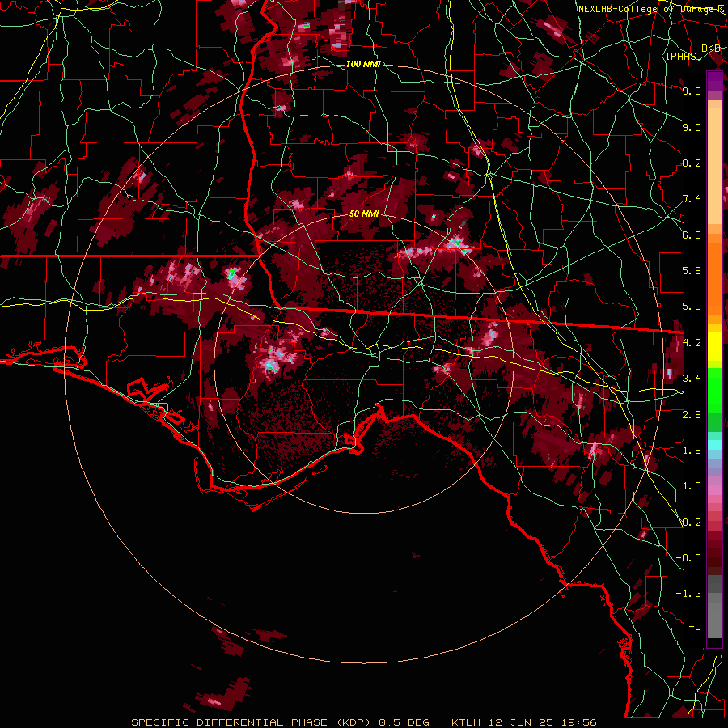Screen dimensions: 728x728
Task: Click the orange band of the color bar
Action: 714,278
